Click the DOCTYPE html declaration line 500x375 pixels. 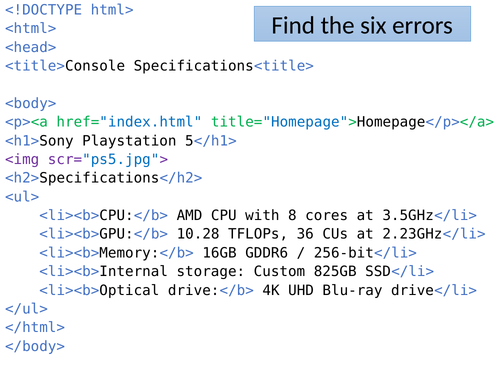click(69, 10)
